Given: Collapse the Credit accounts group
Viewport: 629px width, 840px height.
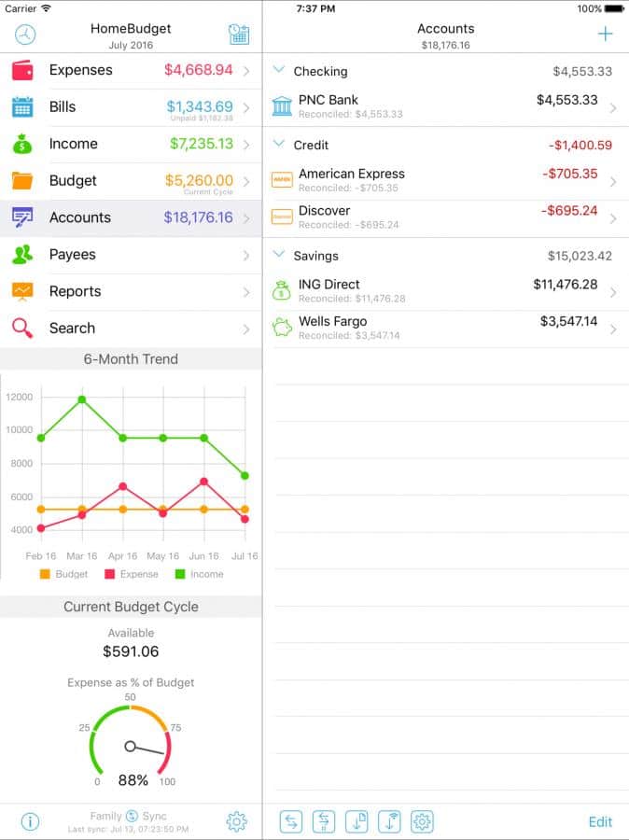Looking at the screenshot, I should tap(278, 144).
